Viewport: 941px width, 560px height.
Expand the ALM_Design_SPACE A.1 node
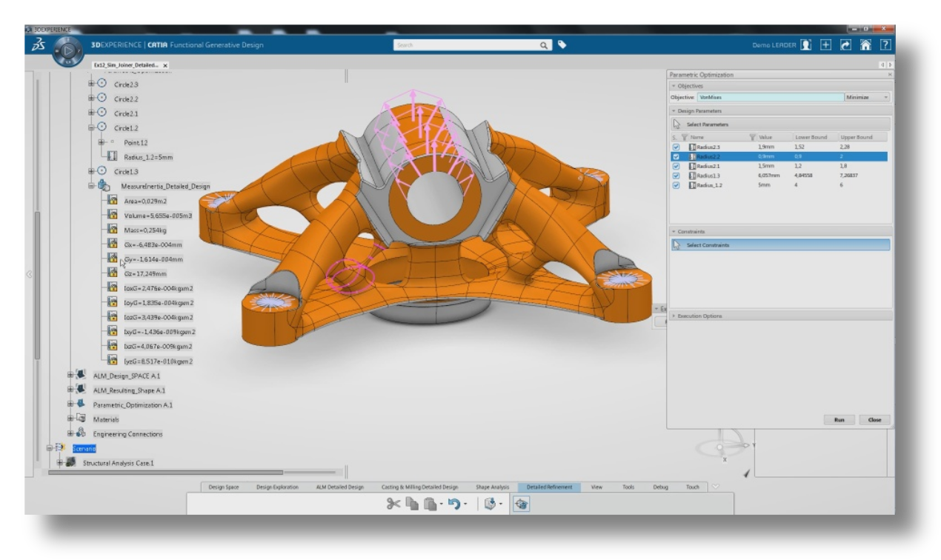point(71,376)
